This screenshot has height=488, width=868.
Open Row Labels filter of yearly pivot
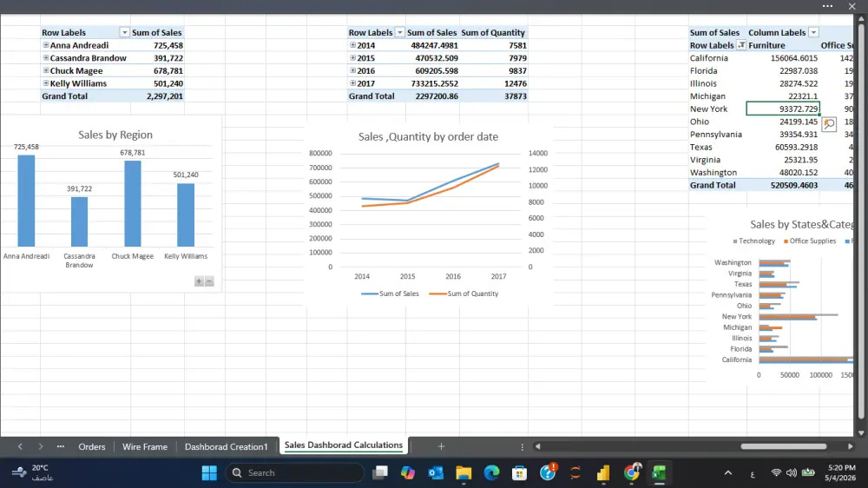[x=399, y=32]
